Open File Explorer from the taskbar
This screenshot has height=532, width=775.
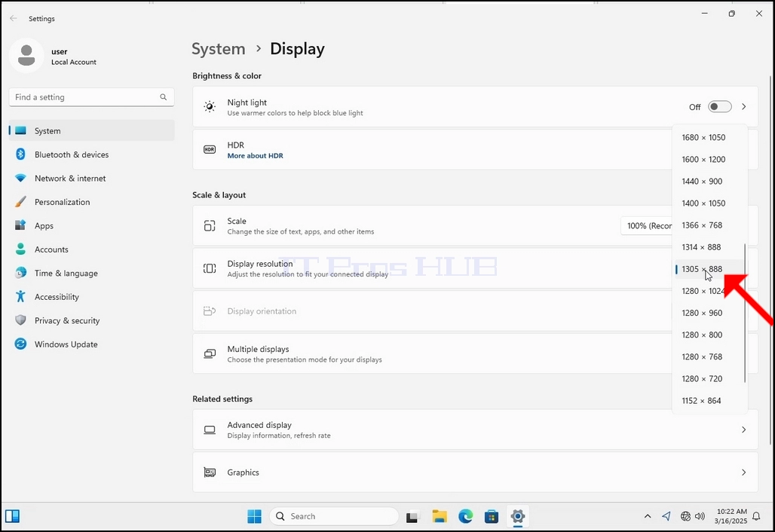tap(440, 516)
